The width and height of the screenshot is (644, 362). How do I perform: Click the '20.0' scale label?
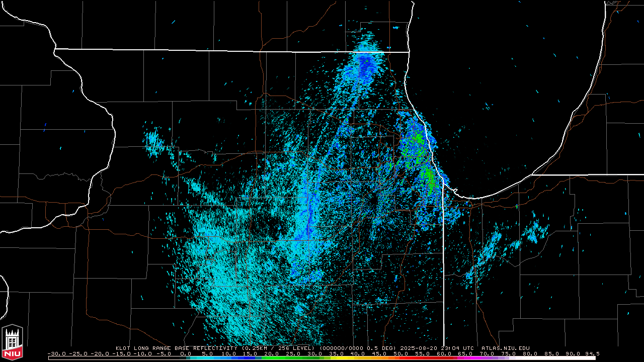click(x=272, y=353)
